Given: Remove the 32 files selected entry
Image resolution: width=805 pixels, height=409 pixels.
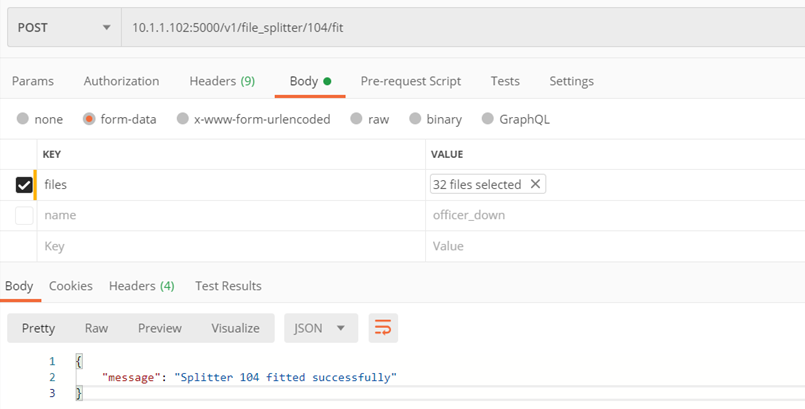Looking at the screenshot, I should point(535,184).
